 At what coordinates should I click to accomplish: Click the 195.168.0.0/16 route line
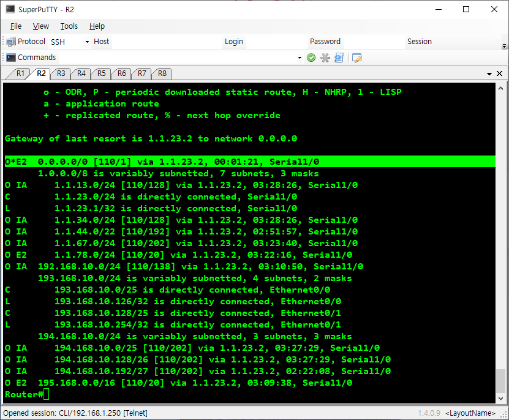click(x=178, y=383)
